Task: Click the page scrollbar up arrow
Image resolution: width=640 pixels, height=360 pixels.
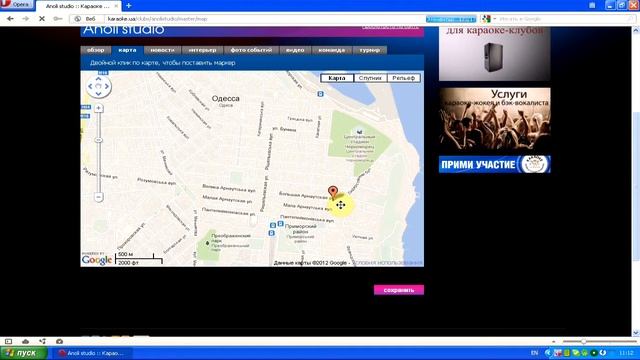Action: tap(636, 31)
